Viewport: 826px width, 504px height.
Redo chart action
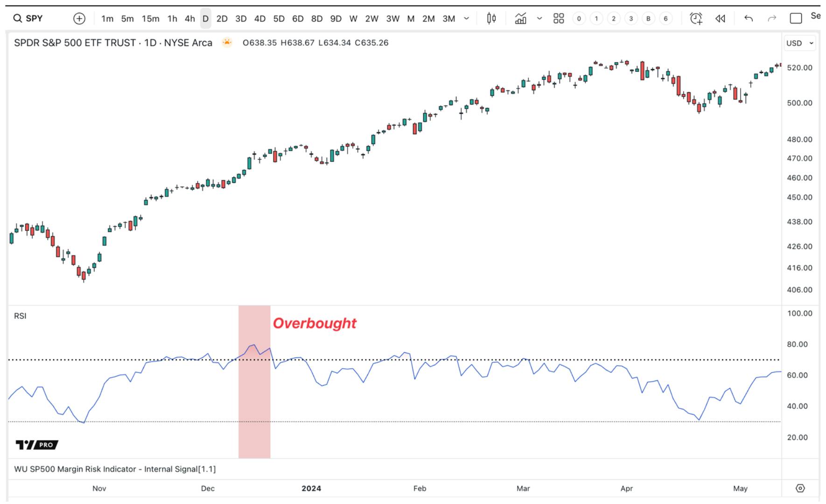tap(772, 19)
